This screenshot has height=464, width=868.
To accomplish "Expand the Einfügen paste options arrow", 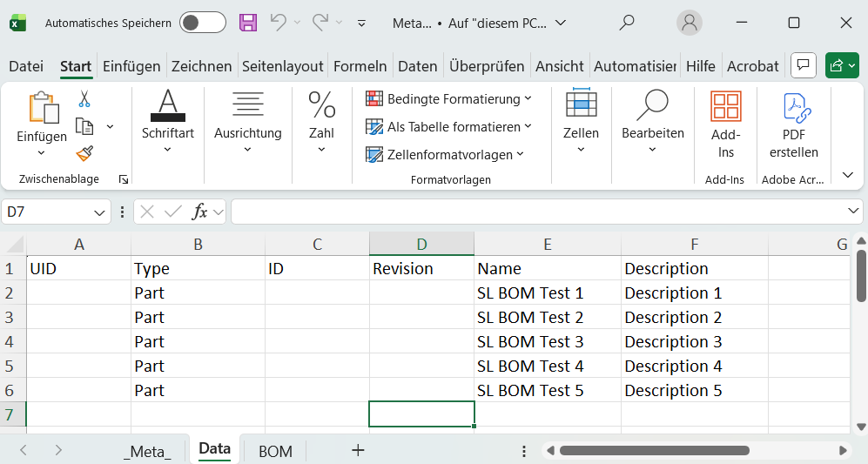I will 42,153.
